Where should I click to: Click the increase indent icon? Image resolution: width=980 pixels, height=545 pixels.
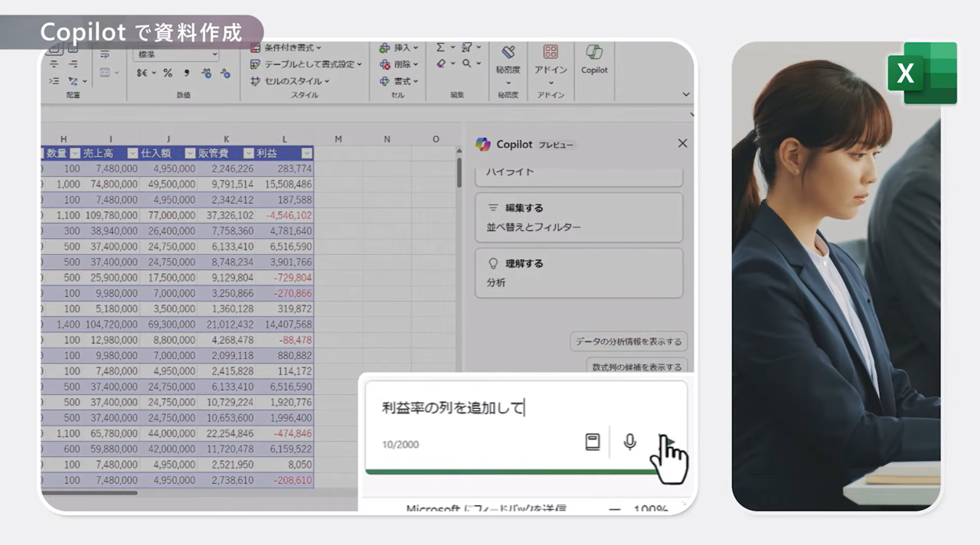pyautogui.click(x=54, y=81)
